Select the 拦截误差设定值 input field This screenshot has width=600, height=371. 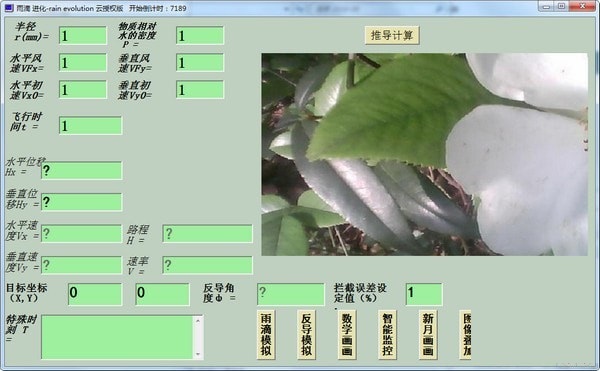click(x=424, y=294)
